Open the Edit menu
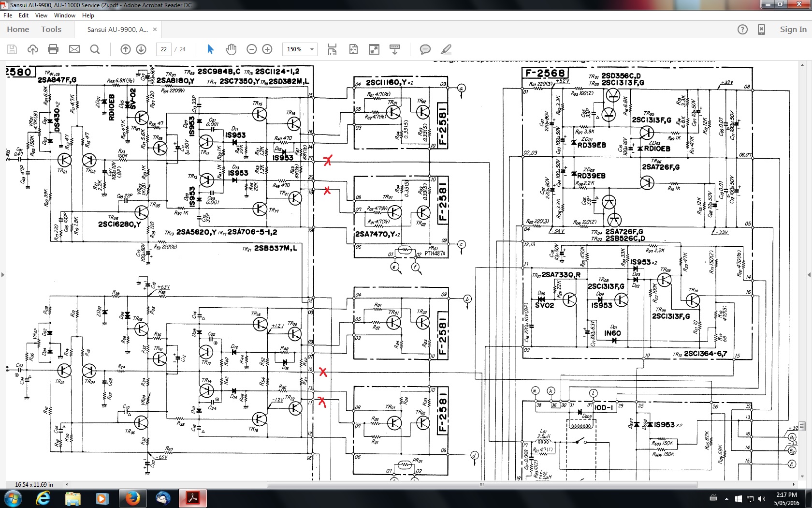 [24, 15]
